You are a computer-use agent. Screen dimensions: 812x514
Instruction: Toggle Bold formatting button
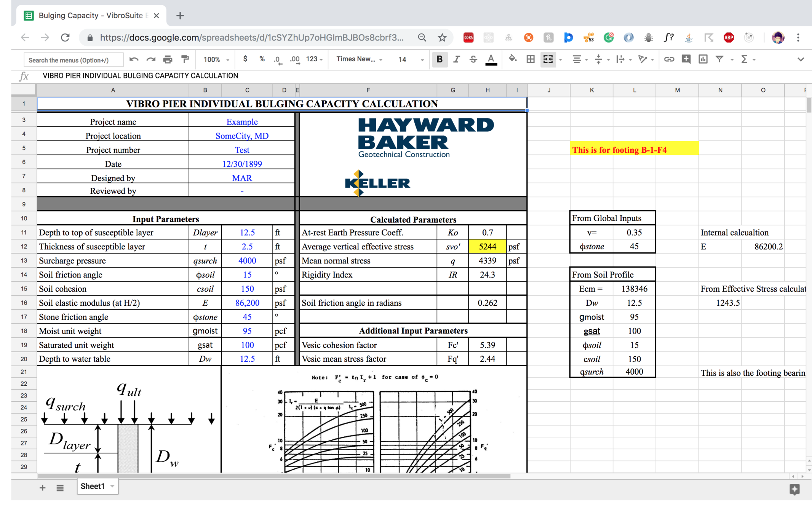439,59
